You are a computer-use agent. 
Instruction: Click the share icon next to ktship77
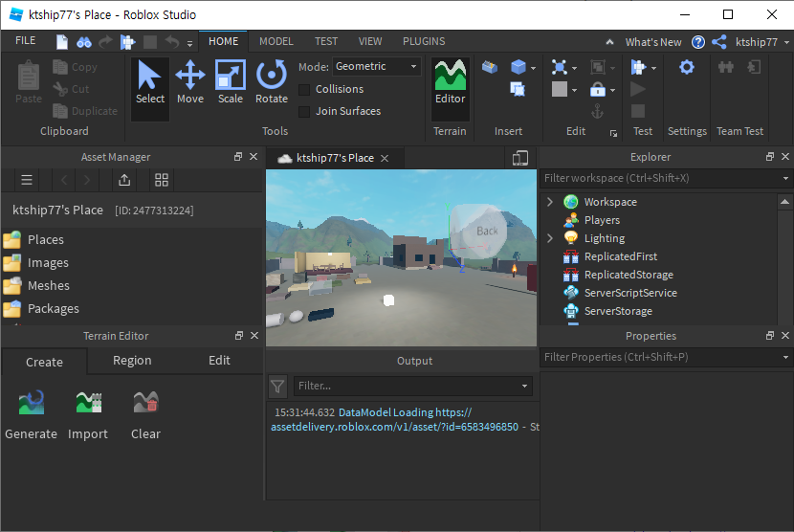click(x=719, y=42)
